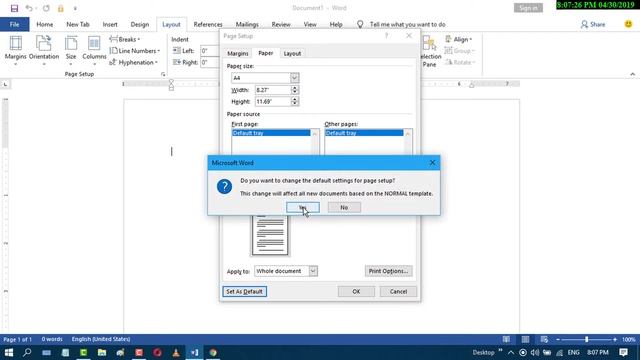Viewport: 640px width, 360px height.
Task: Click No in the Microsoft Word prompt
Action: point(344,207)
